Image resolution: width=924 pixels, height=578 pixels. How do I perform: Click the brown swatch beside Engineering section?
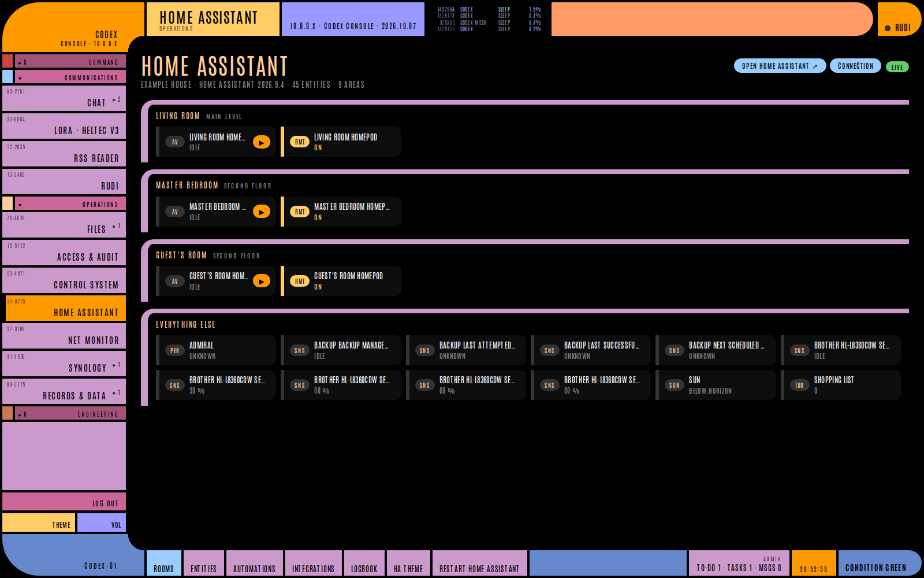tap(8, 413)
